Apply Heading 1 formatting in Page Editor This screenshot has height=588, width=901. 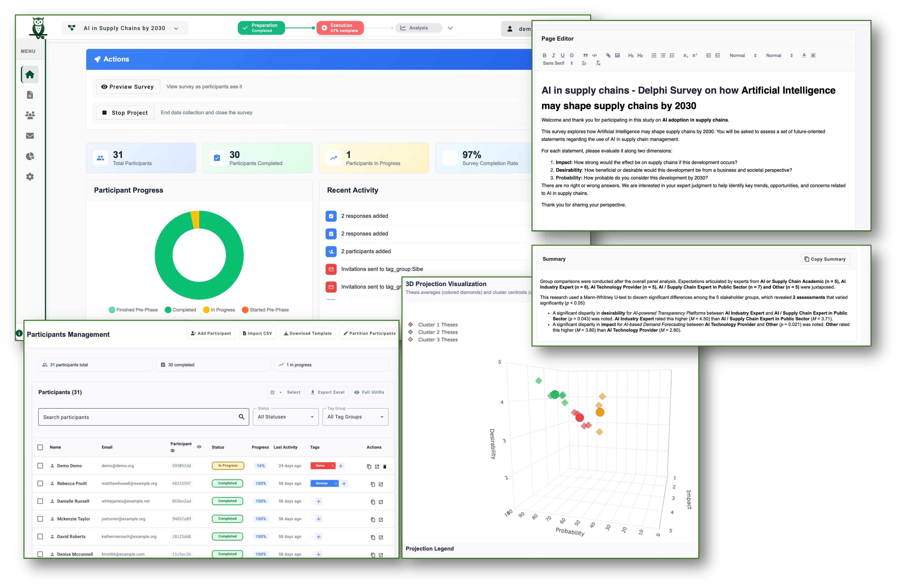(x=631, y=55)
